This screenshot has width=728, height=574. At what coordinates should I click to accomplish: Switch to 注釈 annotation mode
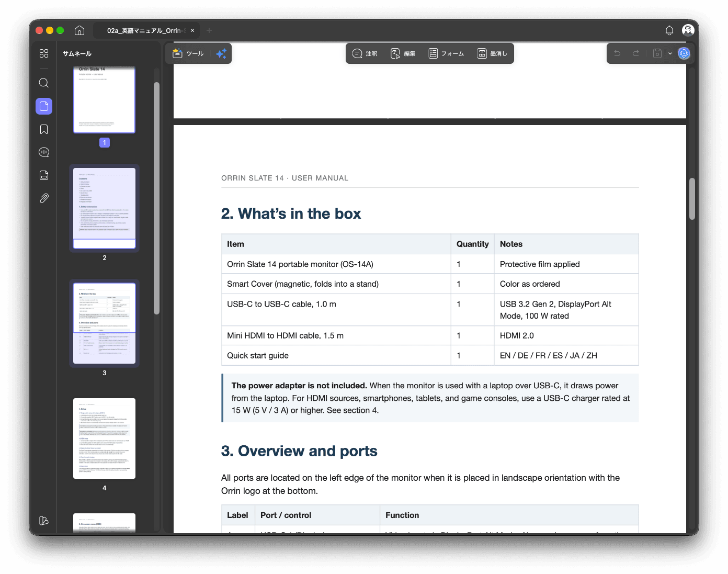(x=365, y=53)
